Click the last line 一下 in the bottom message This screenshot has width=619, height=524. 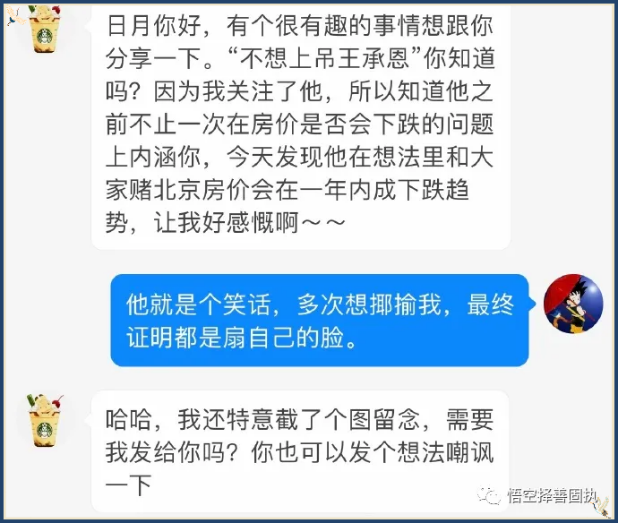[x=128, y=485]
